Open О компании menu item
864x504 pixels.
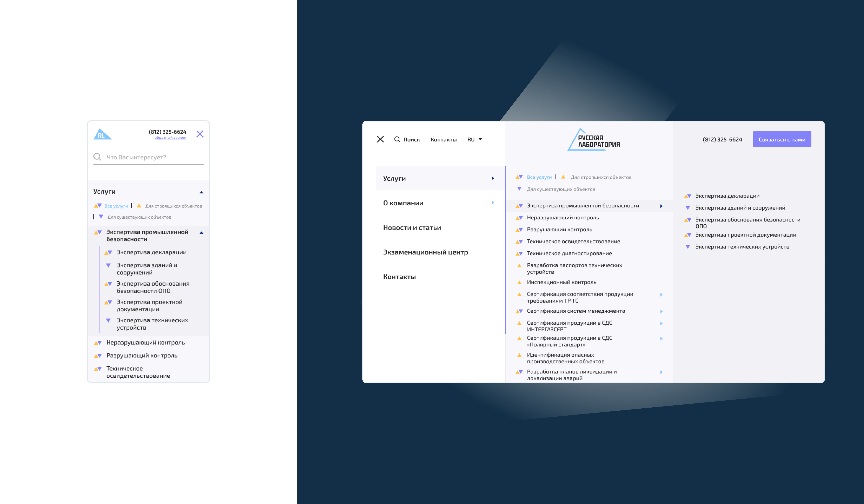click(403, 203)
